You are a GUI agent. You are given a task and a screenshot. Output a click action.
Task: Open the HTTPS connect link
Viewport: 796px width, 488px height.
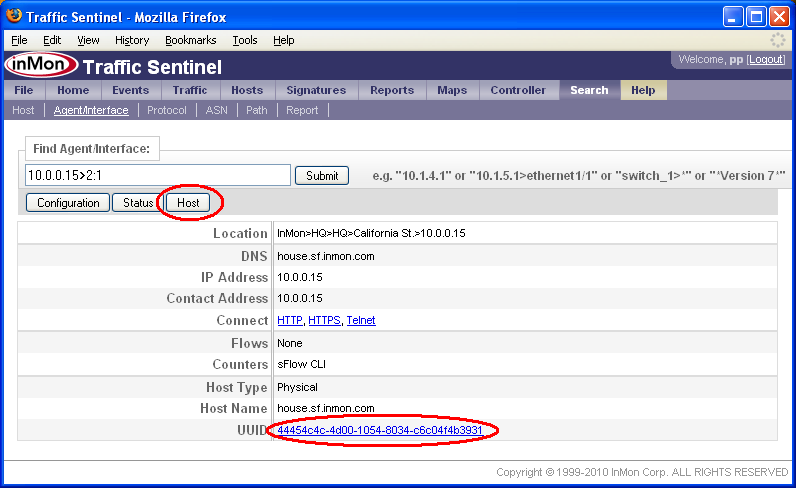[x=324, y=321]
